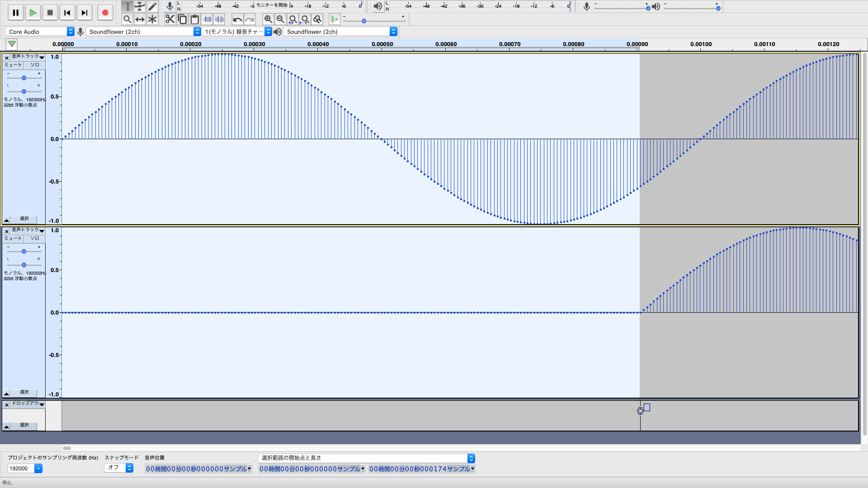868x488 pixels.
Task: Solo the second audio track (ソロ)
Action: 35,238
